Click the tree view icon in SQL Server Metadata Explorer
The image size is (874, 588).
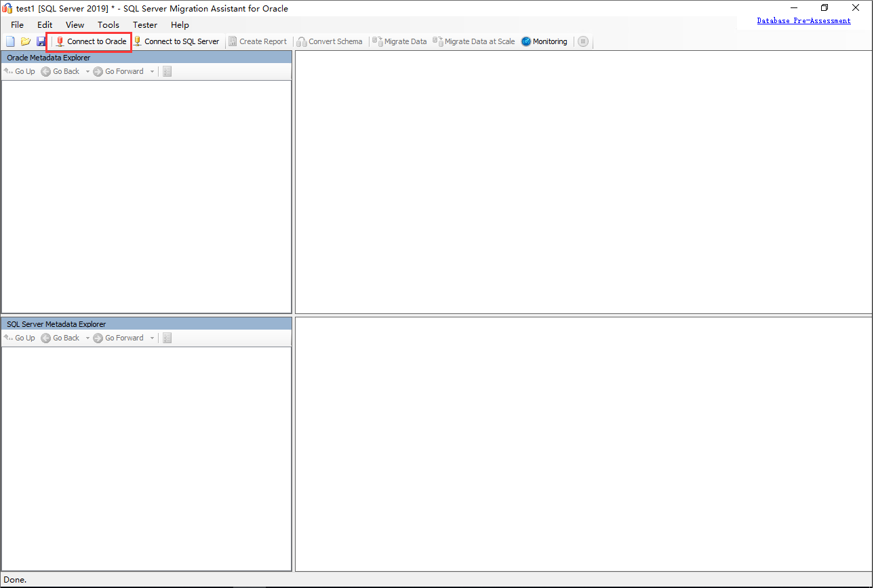pos(167,338)
